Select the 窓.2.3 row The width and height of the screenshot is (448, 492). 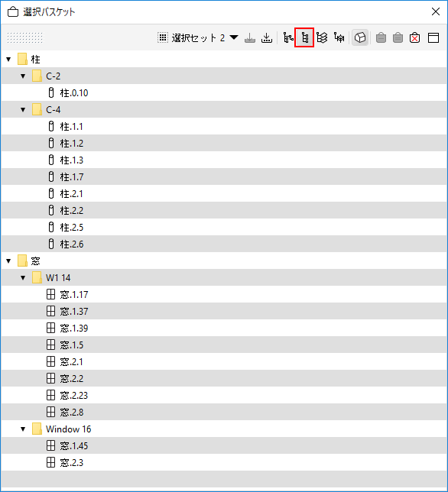[224, 462]
